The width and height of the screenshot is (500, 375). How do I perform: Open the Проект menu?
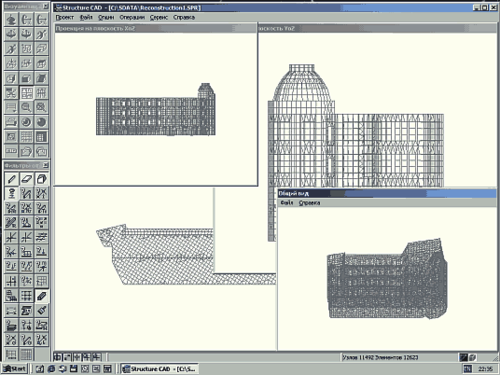pyautogui.click(x=64, y=17)
